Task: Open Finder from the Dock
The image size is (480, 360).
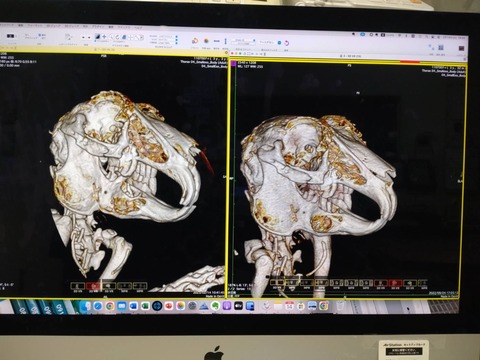Action: tap(86, 306)
